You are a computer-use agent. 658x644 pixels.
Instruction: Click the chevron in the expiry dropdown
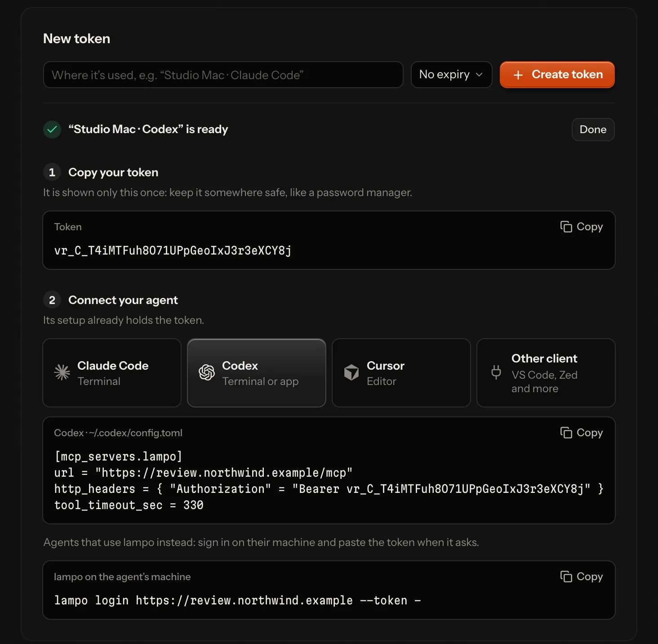point(479,75)
